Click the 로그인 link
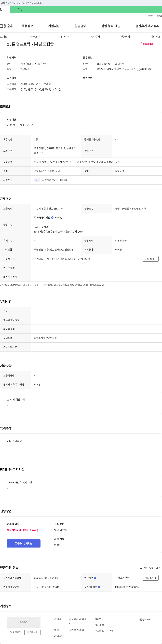Screen dimensions: 162x644 pyautogui.click(x=151, y=16)
